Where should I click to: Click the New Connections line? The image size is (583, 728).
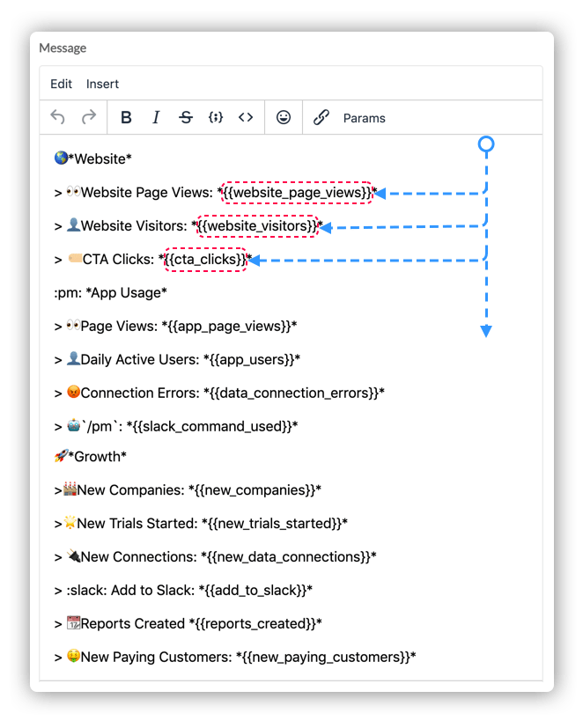point(216,557)
